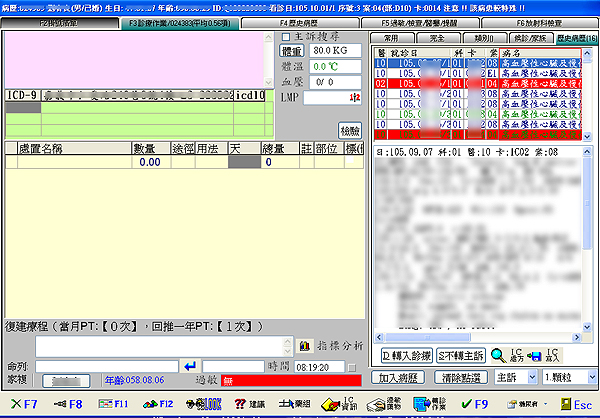Click the blue enter arrow beside 命列
Viewport: 600px width, 418px height.
tap(192, 367)
